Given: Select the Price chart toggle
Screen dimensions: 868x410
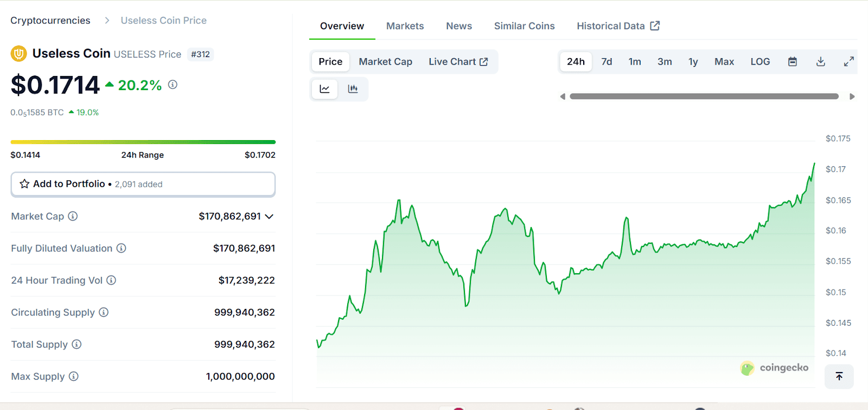Looking at the screenshot, I should click(x=330, y=62).
